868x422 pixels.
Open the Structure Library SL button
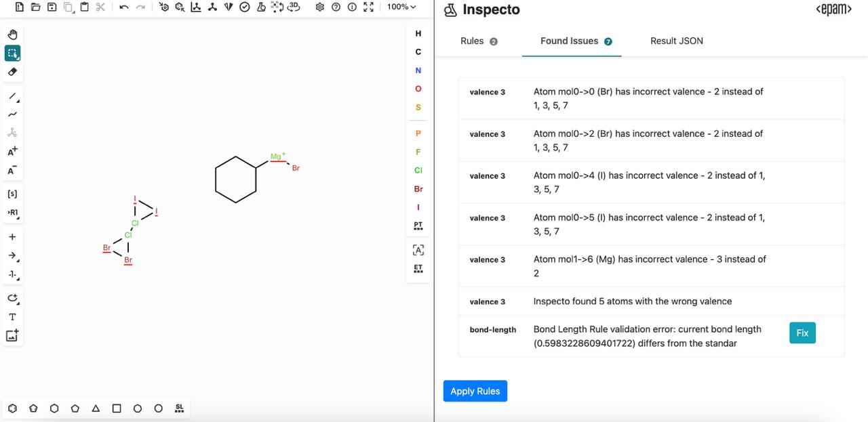(179, 408)
